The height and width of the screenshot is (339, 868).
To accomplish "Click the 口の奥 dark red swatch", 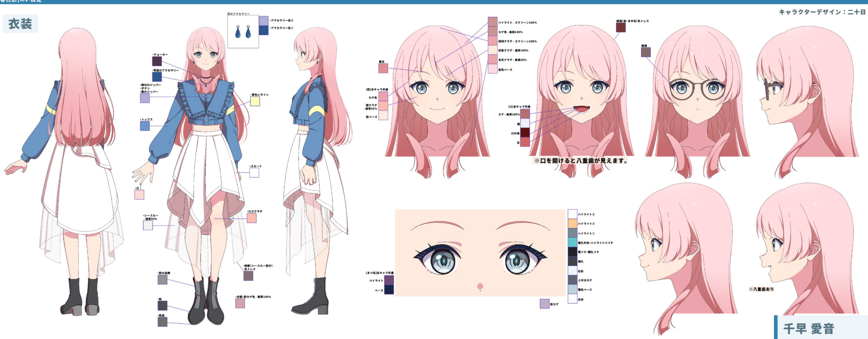I will point(525,133).
